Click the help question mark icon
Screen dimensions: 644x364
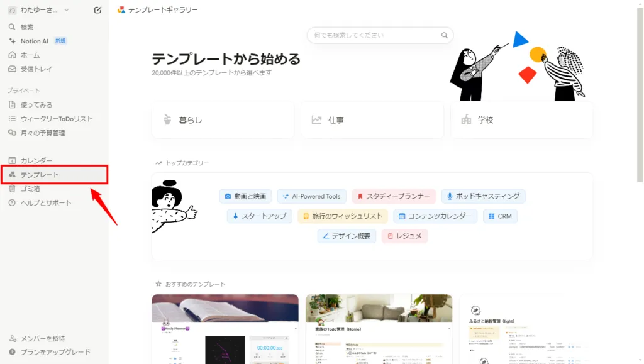click(13, 202)
